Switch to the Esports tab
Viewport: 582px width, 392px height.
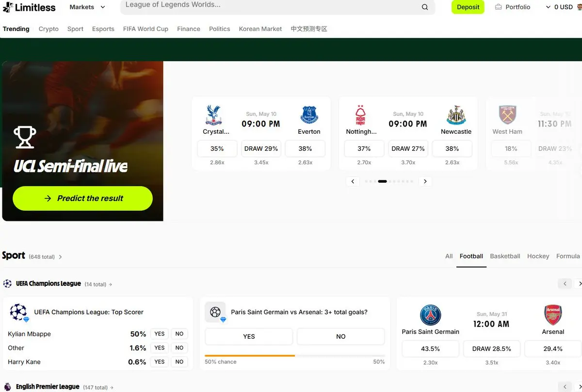[103, 29]
